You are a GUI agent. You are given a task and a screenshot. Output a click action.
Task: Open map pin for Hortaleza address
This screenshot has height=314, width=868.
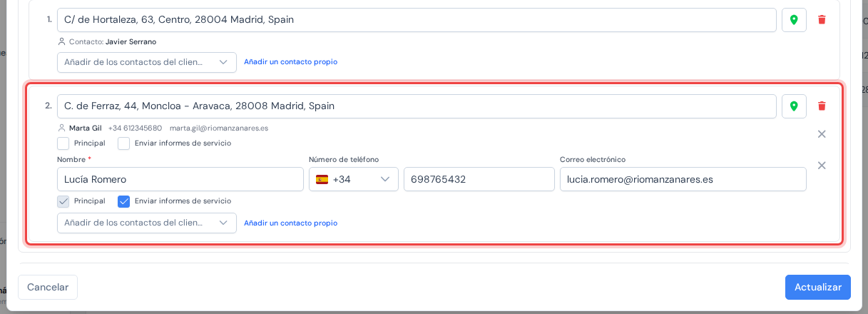794,20
